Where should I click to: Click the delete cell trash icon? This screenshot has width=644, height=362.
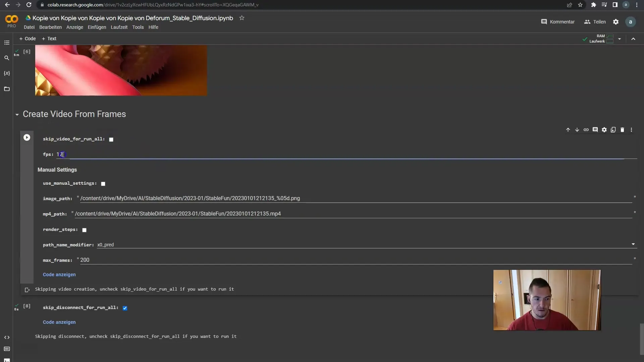(622, 129)
